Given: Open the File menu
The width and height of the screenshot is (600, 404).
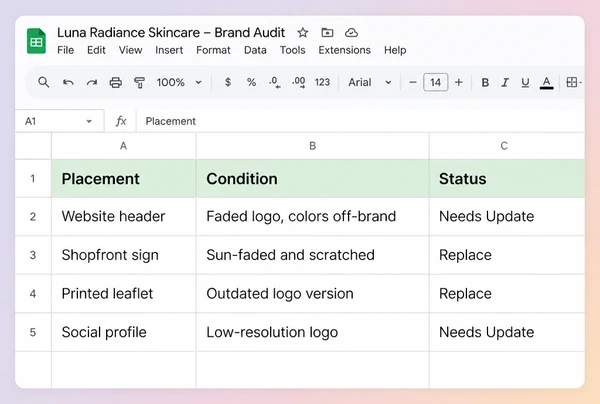Looking at the screenshot, I should tap(65, 50).
